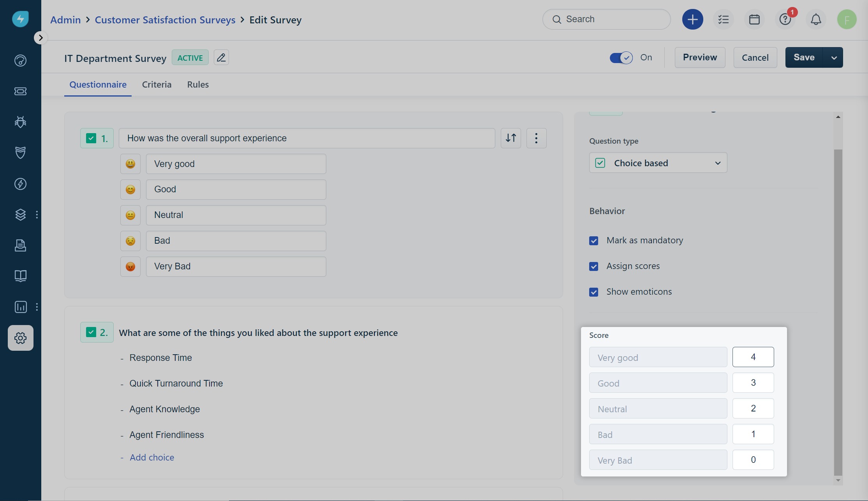The height and width of the screenshot is (501, 868).
Task: Click the Very good score input field
Action: [x=753, y=357]
